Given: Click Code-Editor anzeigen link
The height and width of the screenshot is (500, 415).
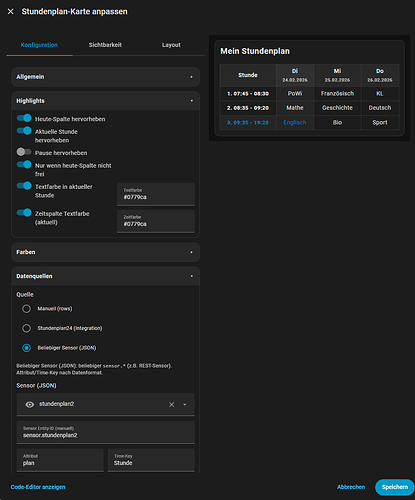Looking at the screenshot, I should 38,487.
